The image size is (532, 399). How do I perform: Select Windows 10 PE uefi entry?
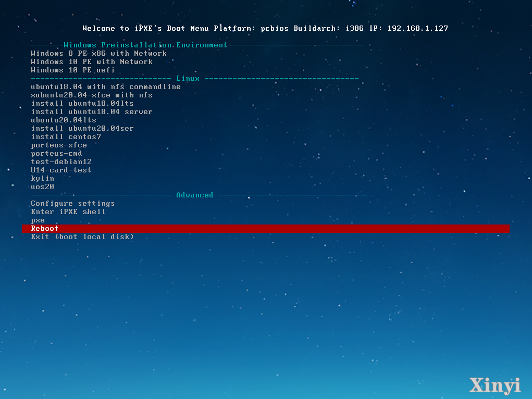point(72,70)
